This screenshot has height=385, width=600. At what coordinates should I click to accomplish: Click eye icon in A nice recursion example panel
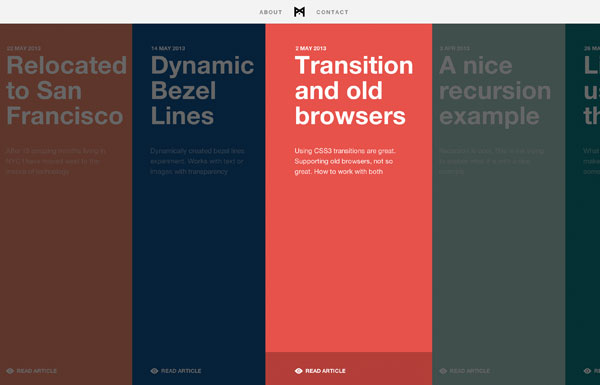(x=443, y=371)
